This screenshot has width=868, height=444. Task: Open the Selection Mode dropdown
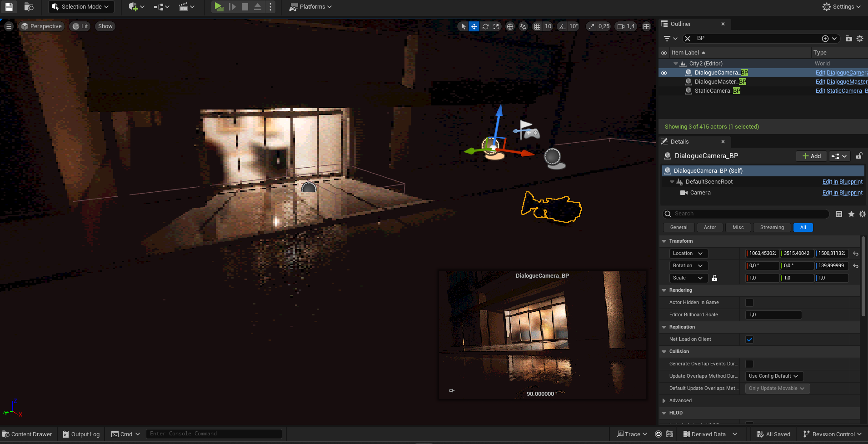click(81, 7)
